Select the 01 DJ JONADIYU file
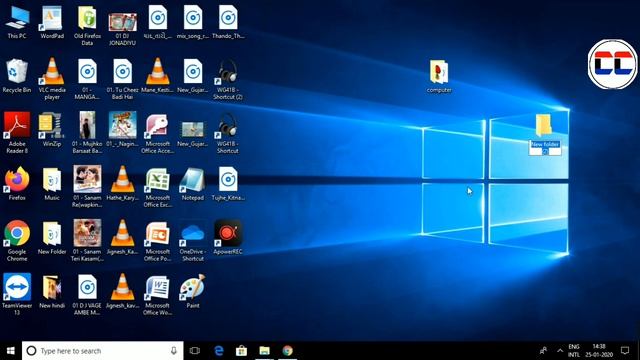The height and width of the screenshot is (360, 640). click(122, 29)
